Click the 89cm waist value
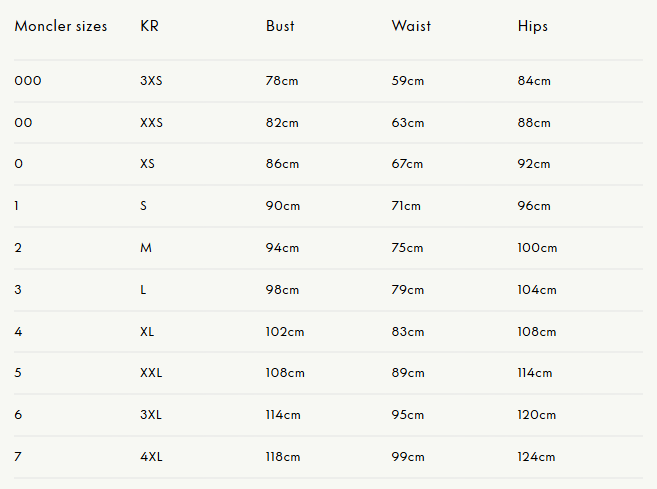 408,373
